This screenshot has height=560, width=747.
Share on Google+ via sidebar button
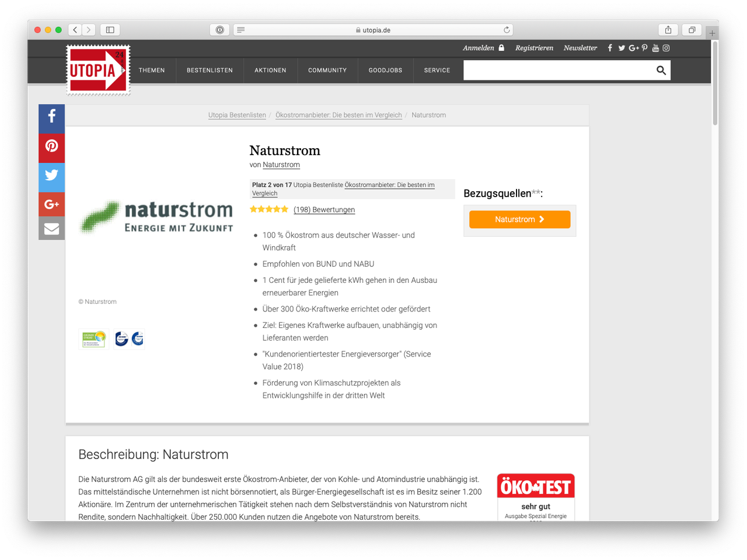(51, 204)
